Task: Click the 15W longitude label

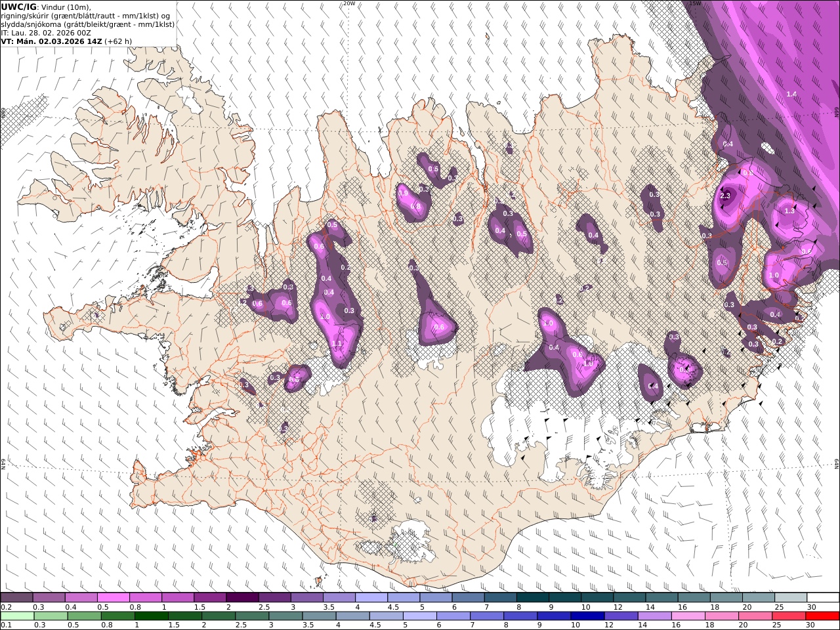Action: 695,3
